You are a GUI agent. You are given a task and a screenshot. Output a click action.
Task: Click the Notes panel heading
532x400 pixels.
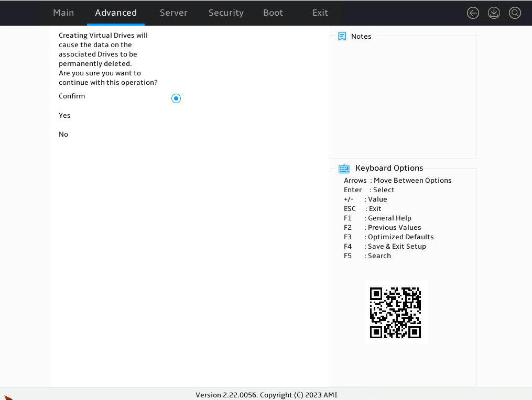(x=361, y=36)
